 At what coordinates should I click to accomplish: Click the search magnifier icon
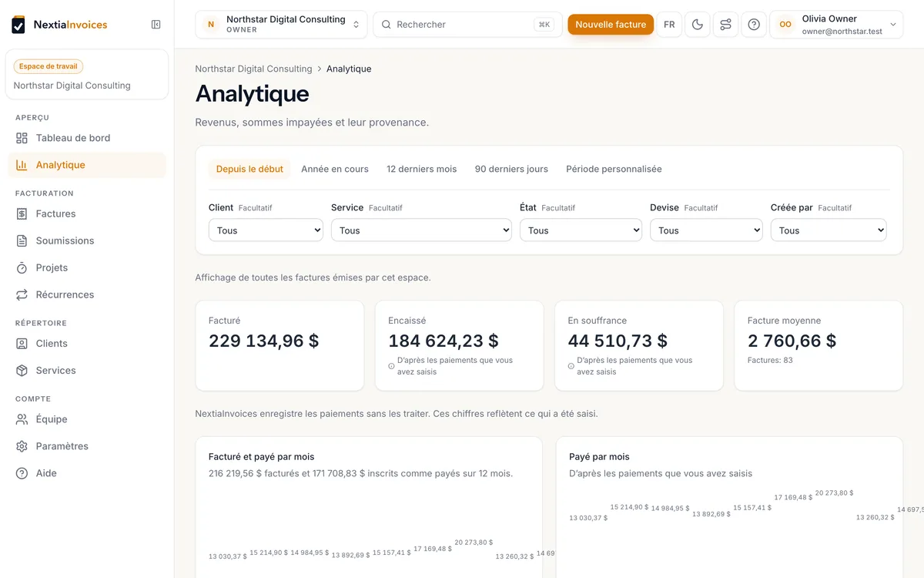coord(387,25)
